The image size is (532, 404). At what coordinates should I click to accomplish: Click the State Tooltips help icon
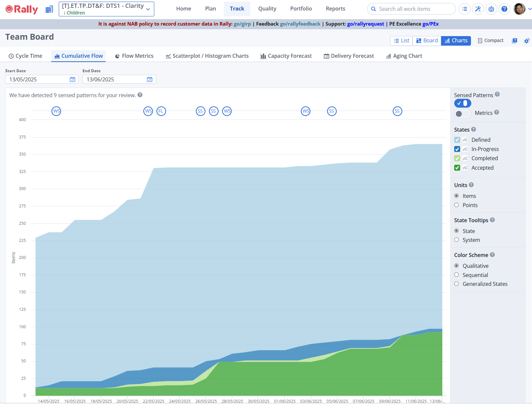pos(492,220)
